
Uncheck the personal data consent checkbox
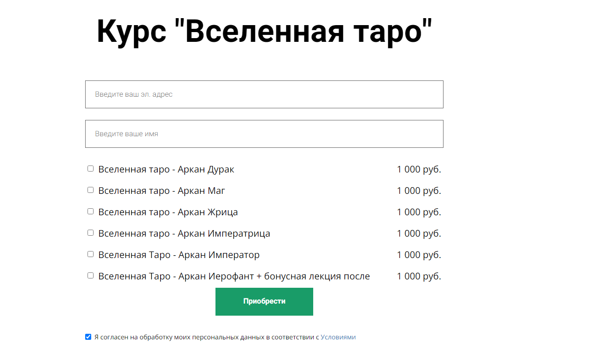[88, 337]
